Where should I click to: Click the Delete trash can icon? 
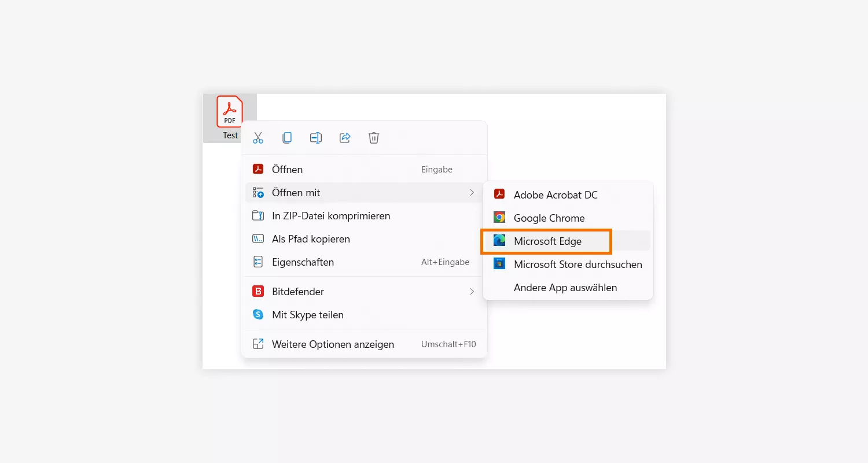[x=374, y=138]
